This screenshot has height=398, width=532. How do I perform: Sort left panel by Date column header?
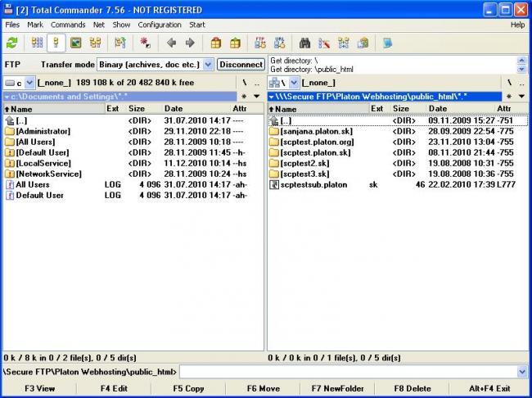tap(196, 109)
